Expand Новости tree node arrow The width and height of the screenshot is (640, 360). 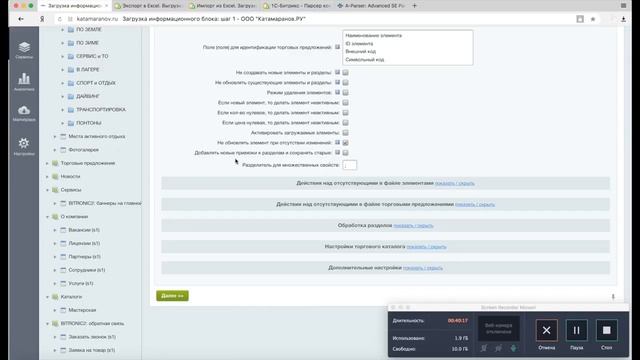click(47, 177)
